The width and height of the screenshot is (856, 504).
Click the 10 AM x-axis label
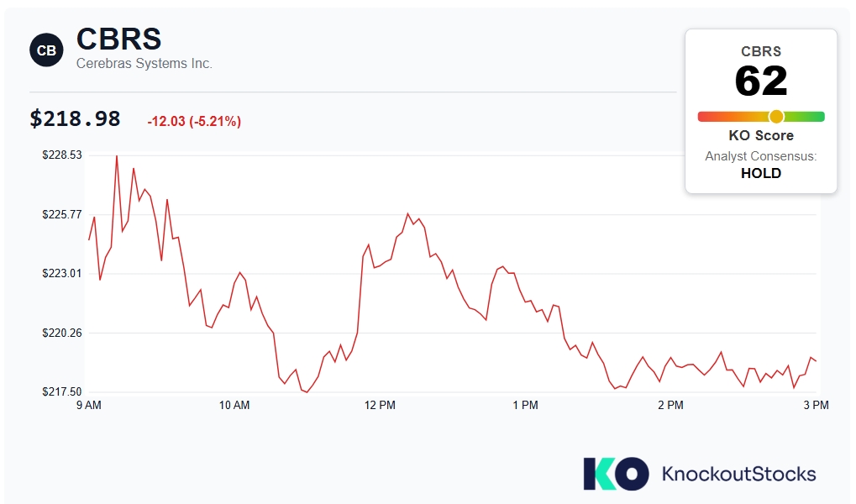pos(234,405)
